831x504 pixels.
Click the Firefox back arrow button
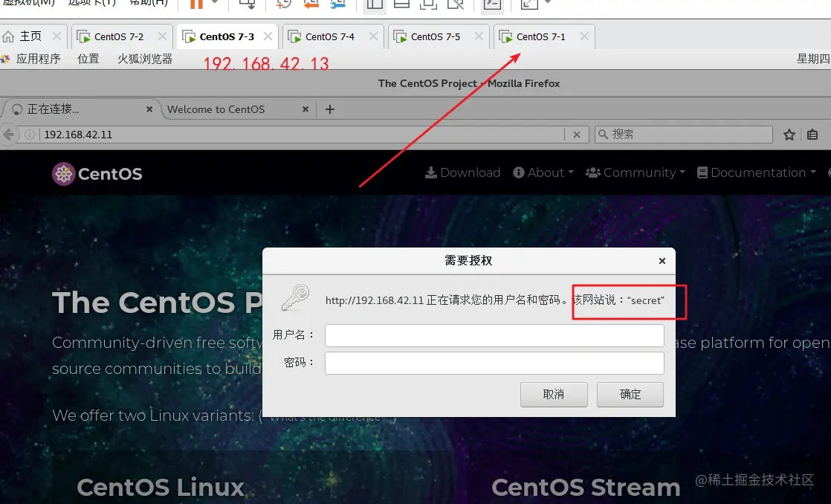tap(8, 135)
